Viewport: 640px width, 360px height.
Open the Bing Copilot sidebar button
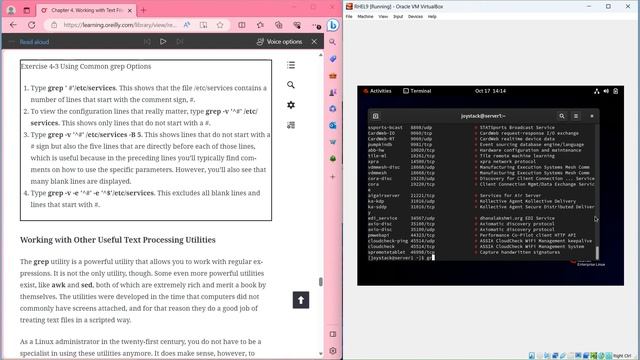click(x=333, y=25)
